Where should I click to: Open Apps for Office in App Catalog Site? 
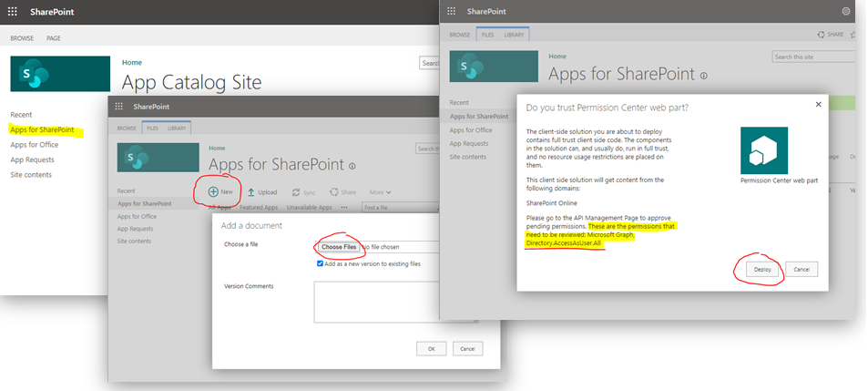click(35, 145)
